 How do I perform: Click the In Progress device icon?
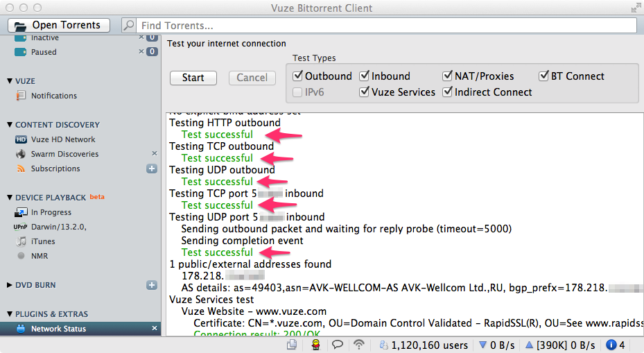point(21,212)
